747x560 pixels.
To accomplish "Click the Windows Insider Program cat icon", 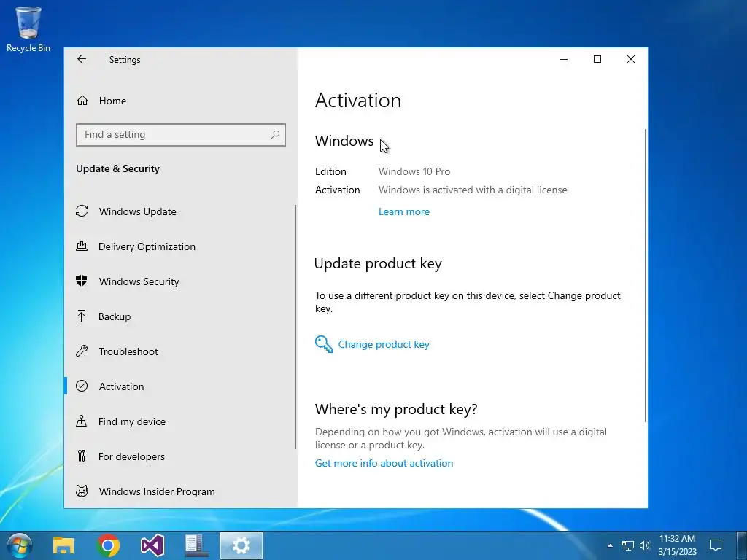I will click(82, 491).
